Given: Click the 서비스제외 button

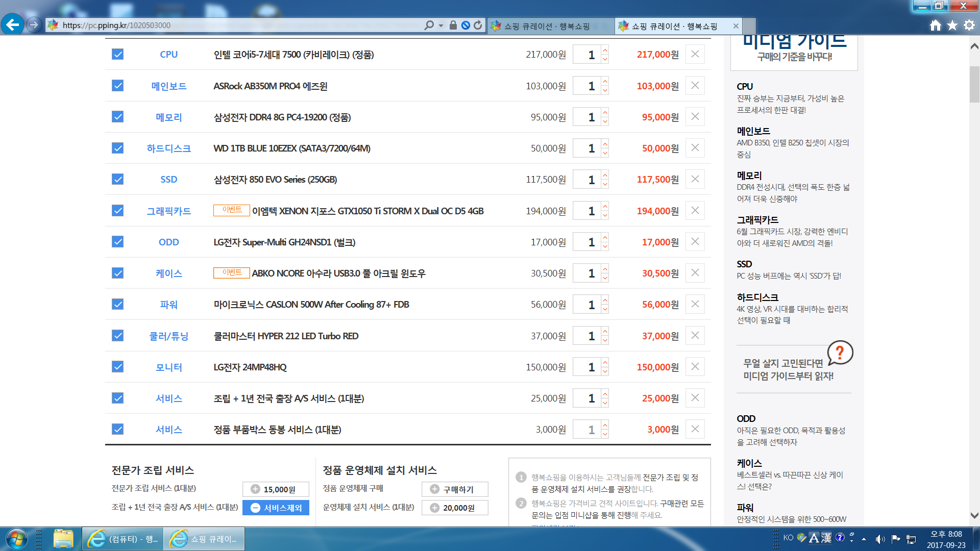Looking at the screenshot, I should 276,508.
